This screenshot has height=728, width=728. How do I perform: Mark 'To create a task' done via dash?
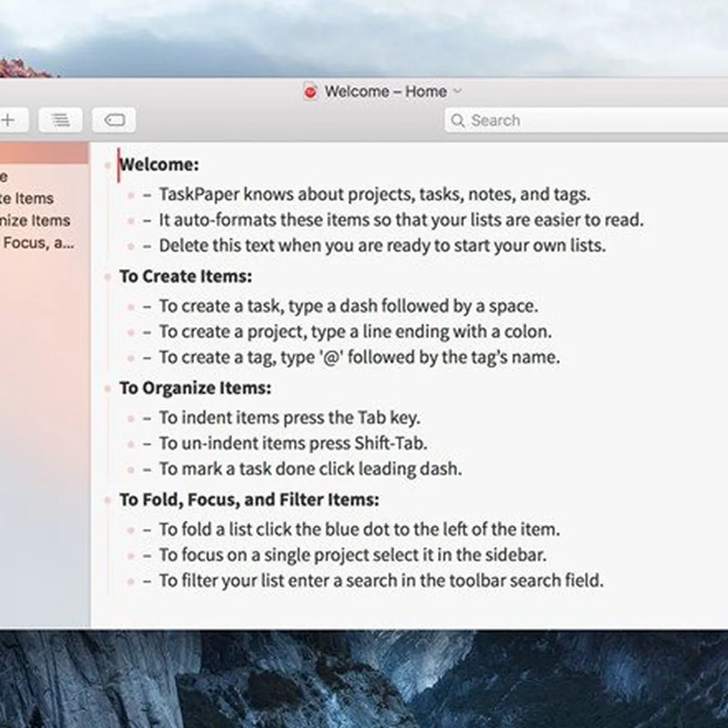147,306
